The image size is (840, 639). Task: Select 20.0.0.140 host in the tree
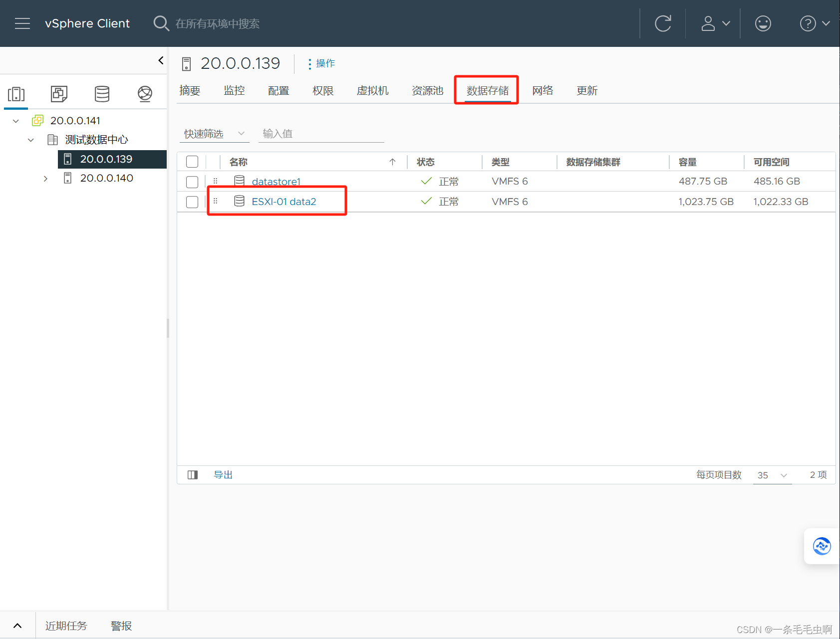coord(106,178)
